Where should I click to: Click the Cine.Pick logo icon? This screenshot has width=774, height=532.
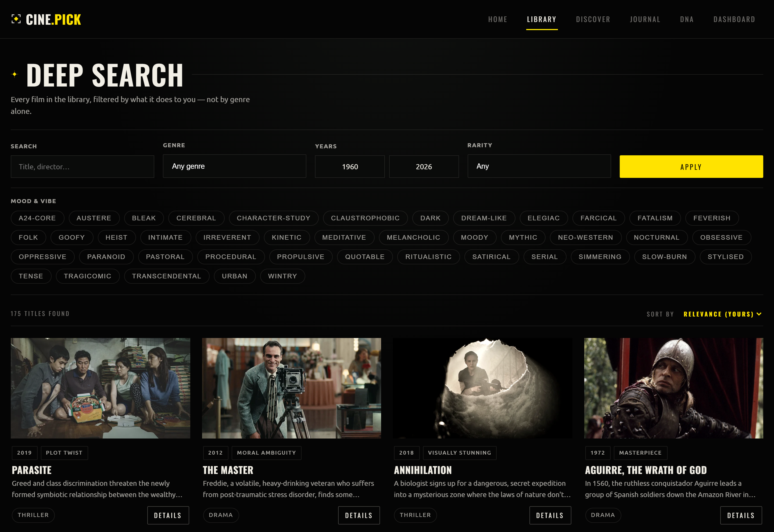(x=16, y=19)
